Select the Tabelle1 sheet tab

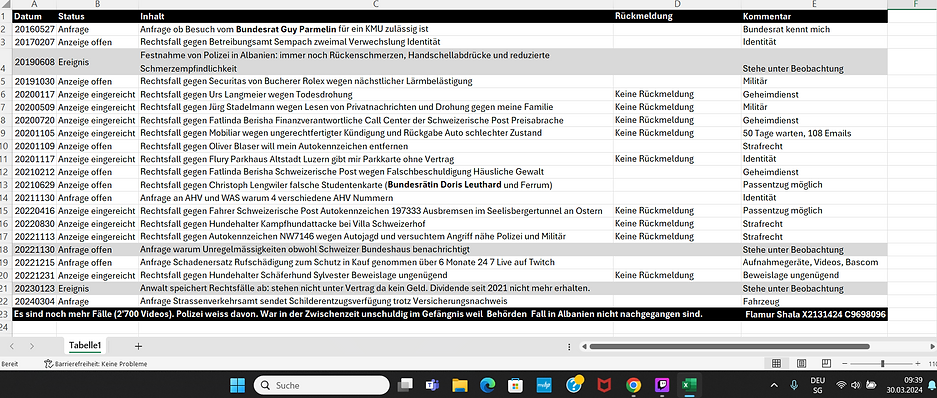[85, 345]
